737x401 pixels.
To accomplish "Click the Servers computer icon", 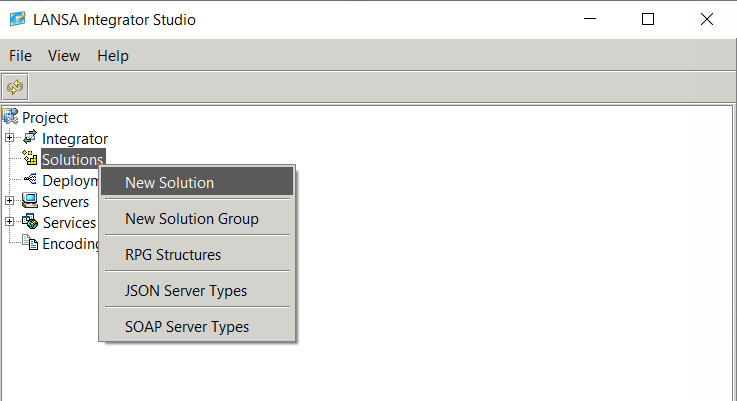I will pyautogui.click(x=30, y=200).
